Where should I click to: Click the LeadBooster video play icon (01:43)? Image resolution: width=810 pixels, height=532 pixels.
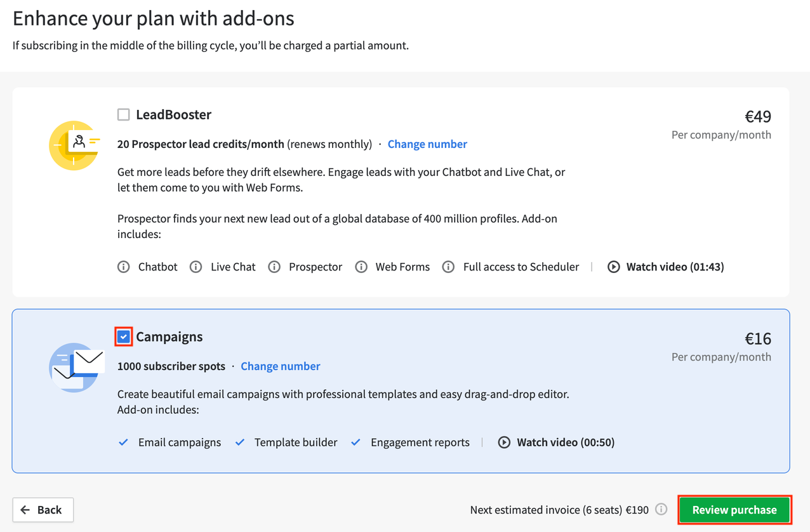(614, 267)
